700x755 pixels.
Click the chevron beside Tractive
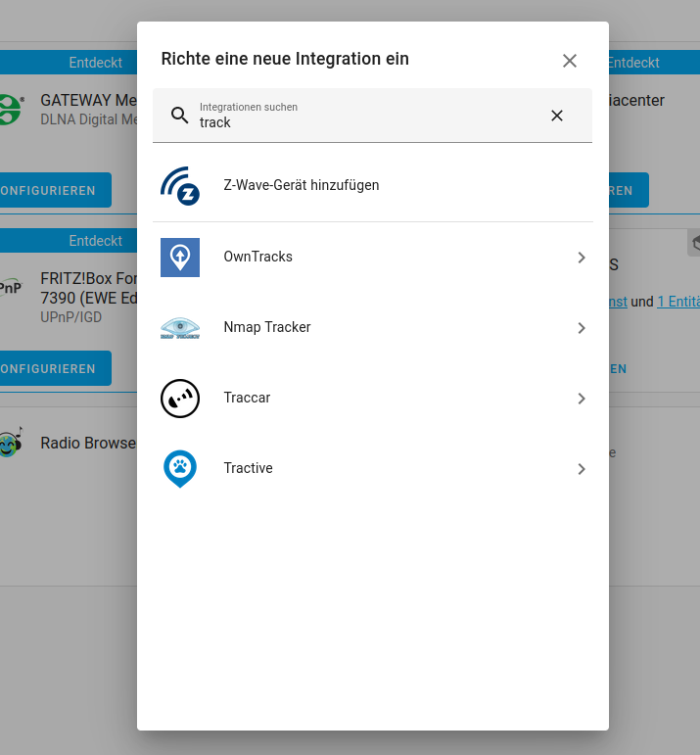click(582, 469)
